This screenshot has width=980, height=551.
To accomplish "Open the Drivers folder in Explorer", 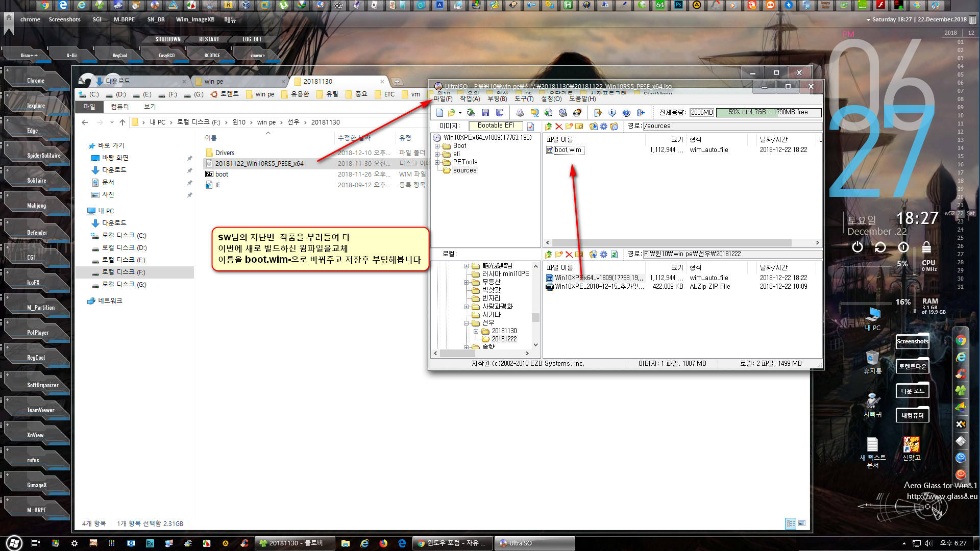I will 225,153.
